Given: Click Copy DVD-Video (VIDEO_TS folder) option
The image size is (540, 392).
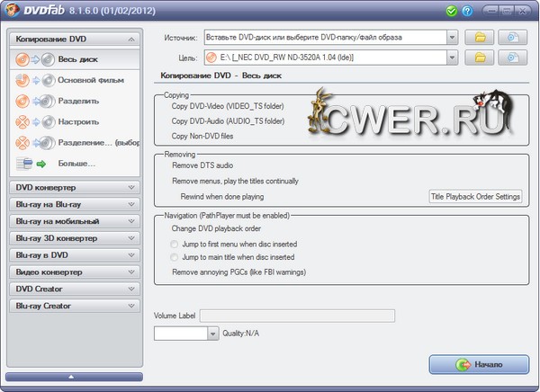Looking at the screenshot, I should pos(228,106).
